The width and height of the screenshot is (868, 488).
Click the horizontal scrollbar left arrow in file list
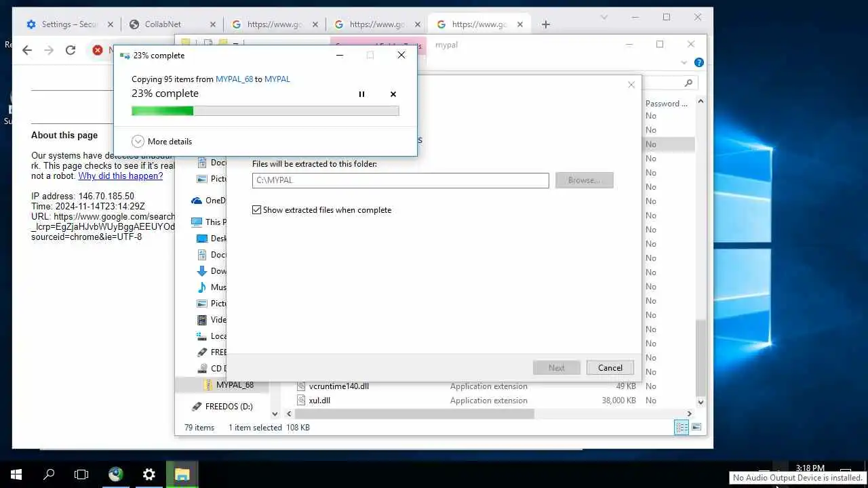tap(290, 413)
